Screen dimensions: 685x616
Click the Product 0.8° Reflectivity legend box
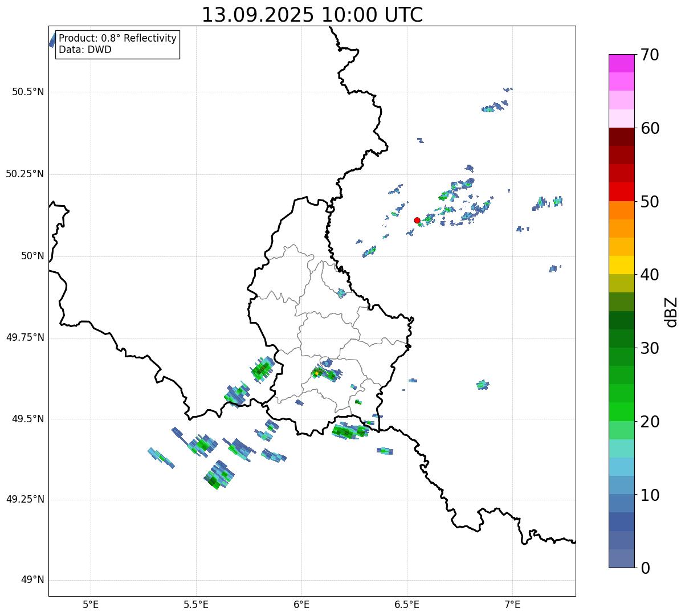(117, 44)
